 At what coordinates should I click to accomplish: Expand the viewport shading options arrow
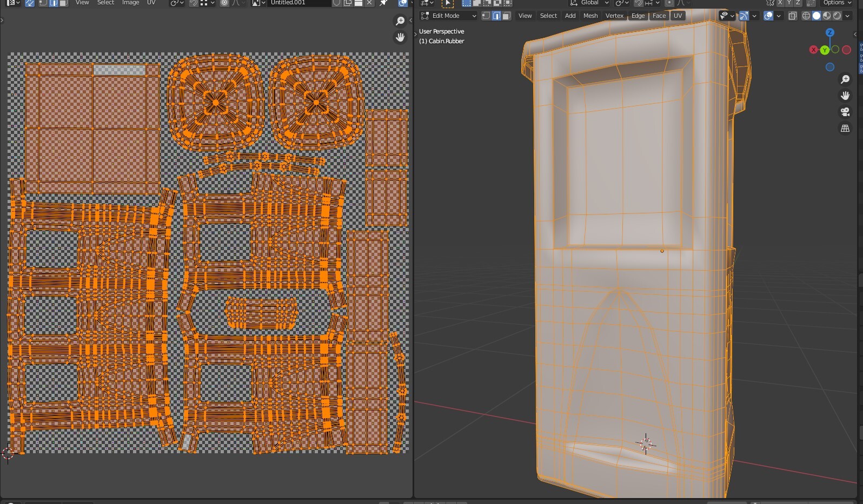coord(847,16)
